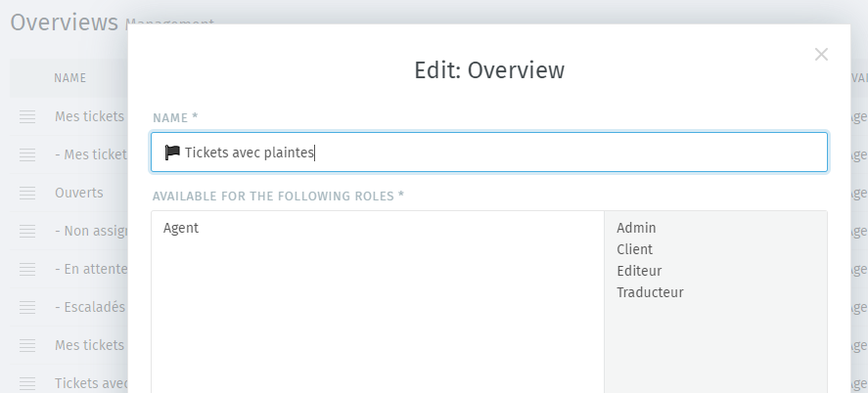The image size is (868, 393).
Task: Sort by the NAME column header
Action: [69, 78]
